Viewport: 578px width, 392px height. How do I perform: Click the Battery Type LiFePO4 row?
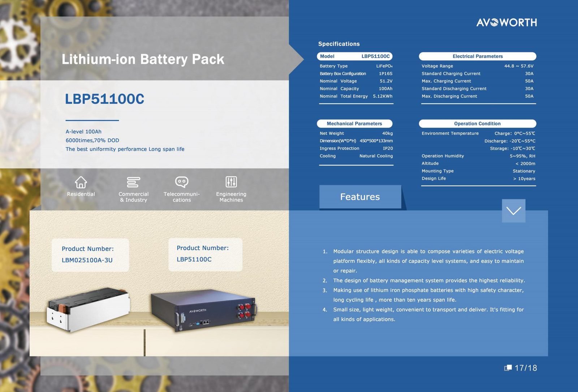(x=356, y=66)
